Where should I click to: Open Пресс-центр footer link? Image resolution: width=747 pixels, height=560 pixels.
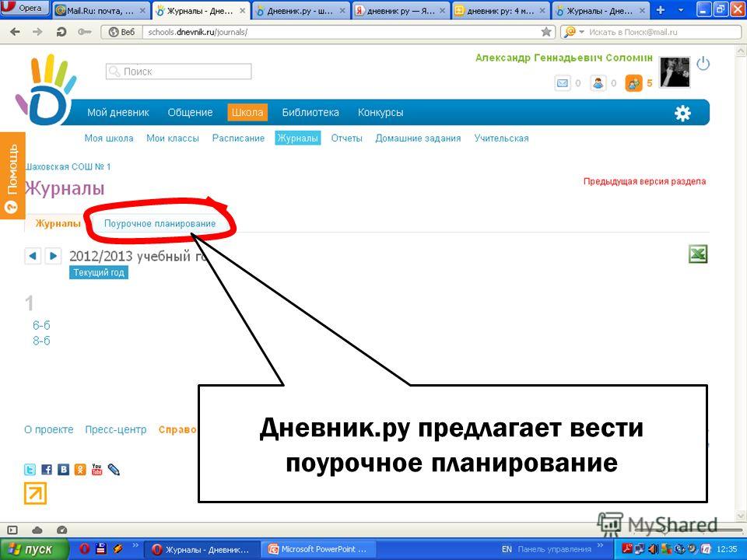[115, 429]
